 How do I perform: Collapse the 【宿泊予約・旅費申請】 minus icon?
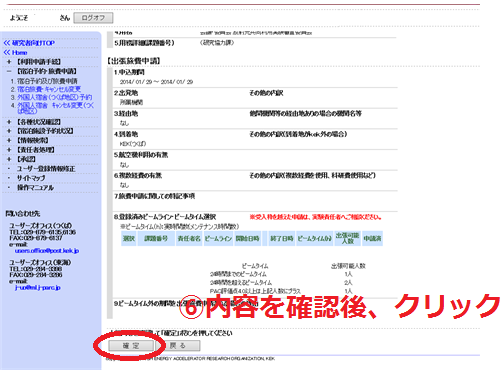coord(9,71)
